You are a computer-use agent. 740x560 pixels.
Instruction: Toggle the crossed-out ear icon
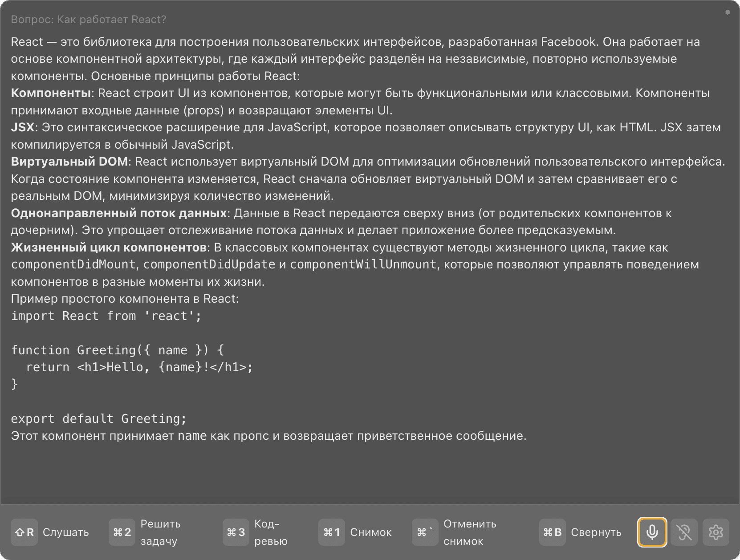[x=684, y=532]
